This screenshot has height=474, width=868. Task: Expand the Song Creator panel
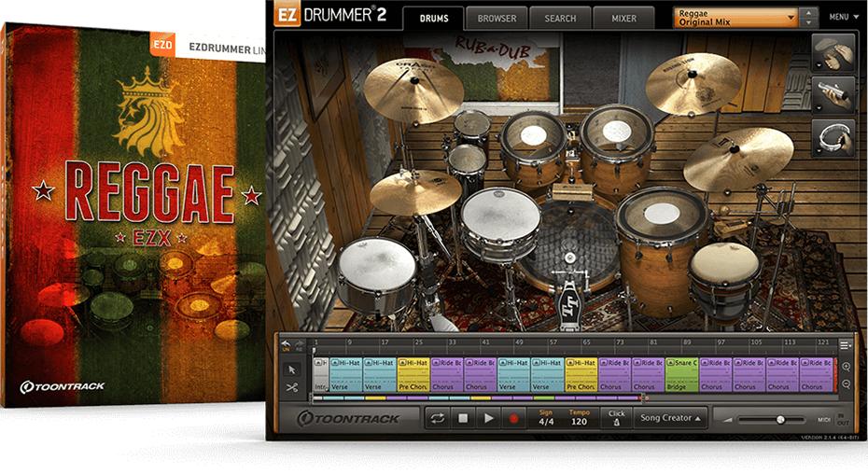(x=672, y=418)
